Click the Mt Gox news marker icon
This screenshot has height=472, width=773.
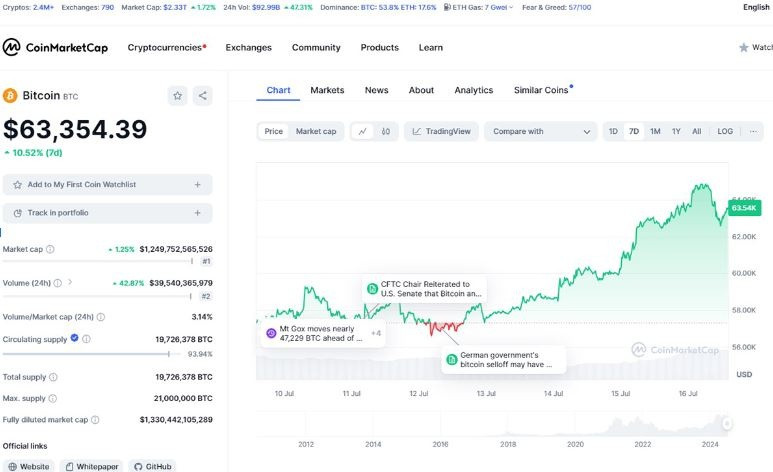pos(271,333)
